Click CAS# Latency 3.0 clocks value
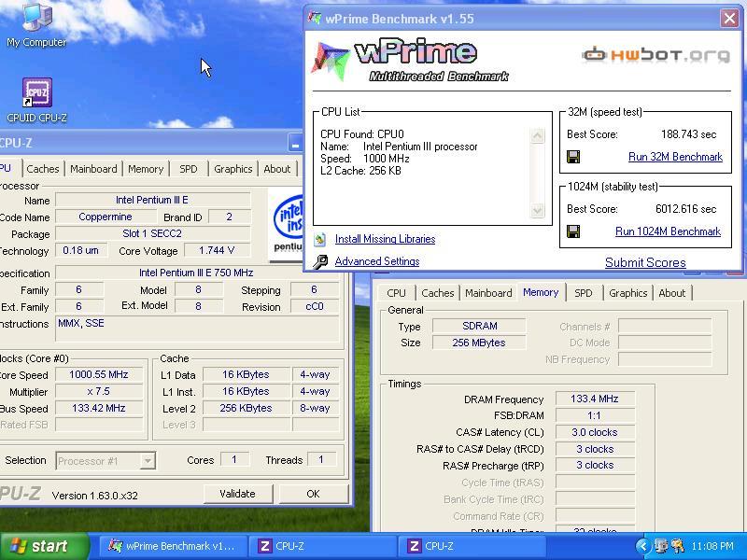747x560 pixels. tap(595, 432)
